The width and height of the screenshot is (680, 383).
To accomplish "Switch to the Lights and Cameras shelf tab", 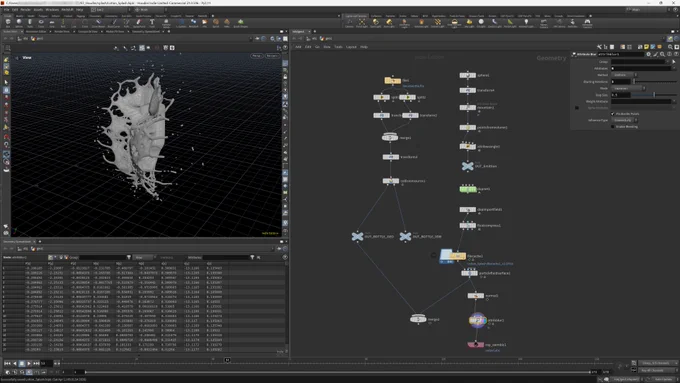I will 356,16.
